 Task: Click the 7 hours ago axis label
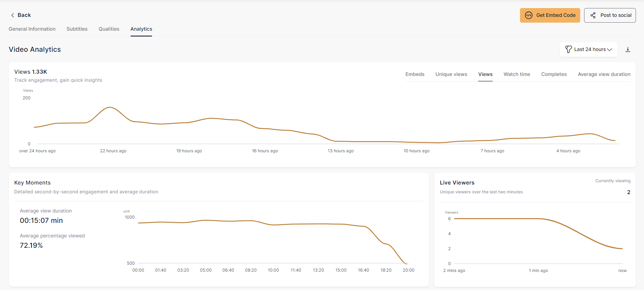pos(492,151)
